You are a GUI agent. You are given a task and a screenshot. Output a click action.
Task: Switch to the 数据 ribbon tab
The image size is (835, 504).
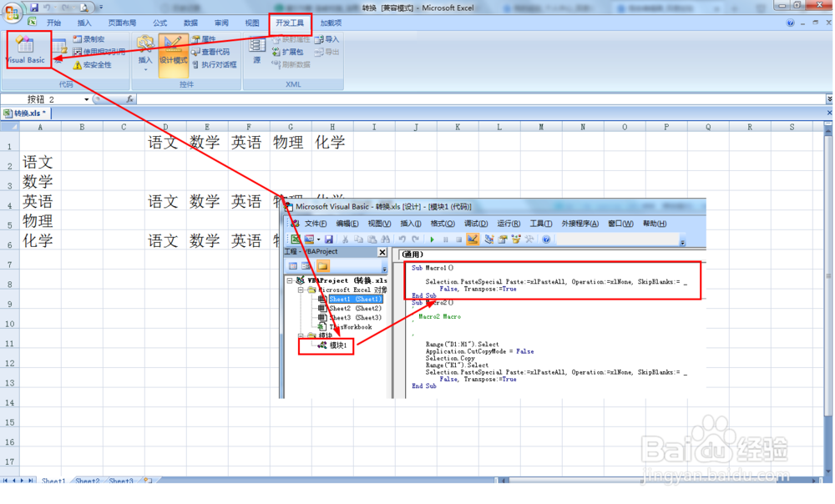[190, 23]
